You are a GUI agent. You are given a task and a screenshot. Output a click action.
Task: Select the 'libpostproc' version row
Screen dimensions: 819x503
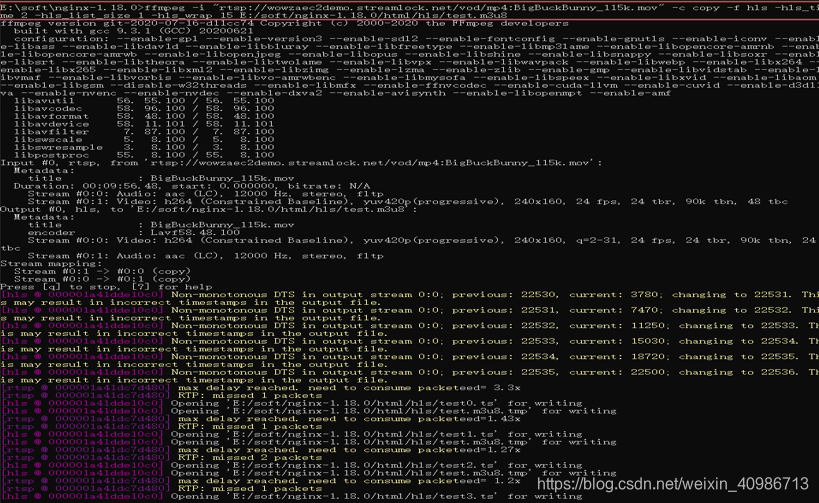tap(144, 155)
